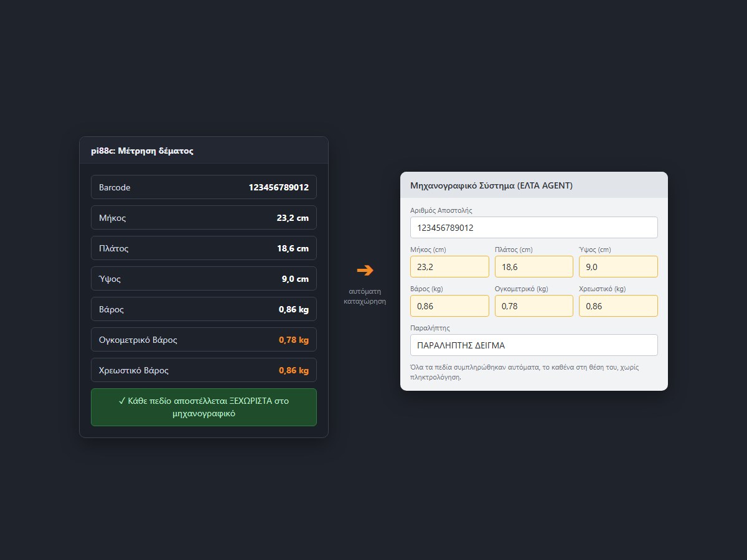Image resolution: width=747 pixels, height=560 pixels.
Task: Select the Ύψος 9,0 cm measurement value
Action: (x=295, y=279)
